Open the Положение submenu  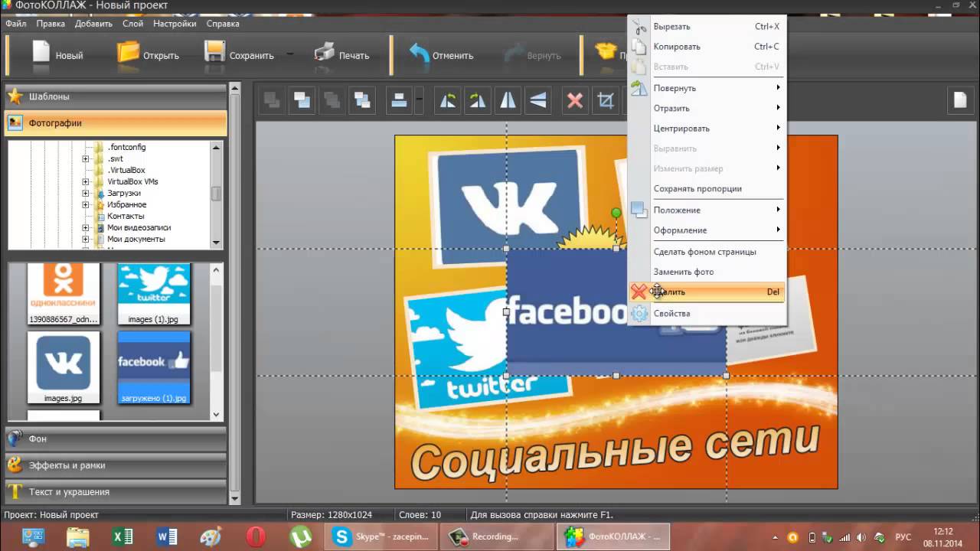706,210
